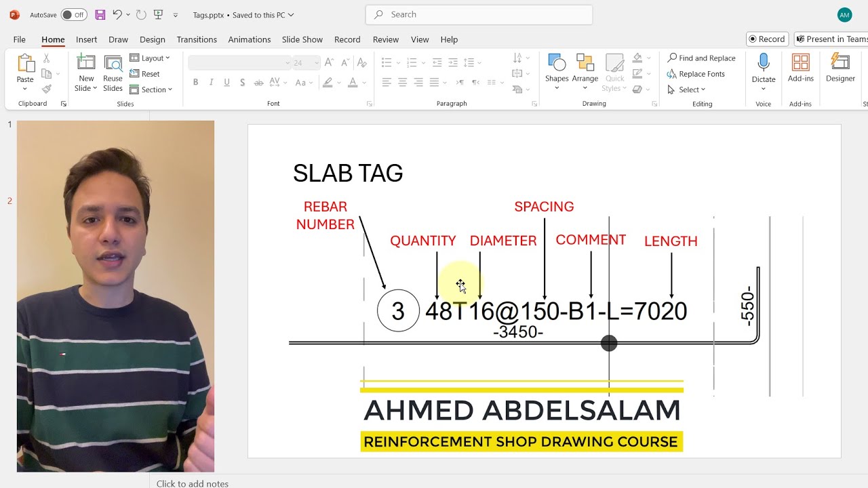Click the circled rebar number 3
The image size is (868, 488).
pos(398,310)
